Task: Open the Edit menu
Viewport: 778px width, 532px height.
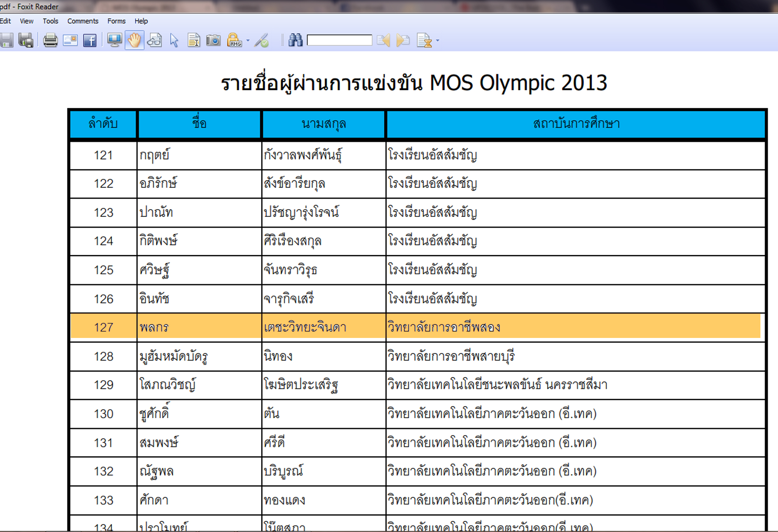Action: (x=5, y=21)
